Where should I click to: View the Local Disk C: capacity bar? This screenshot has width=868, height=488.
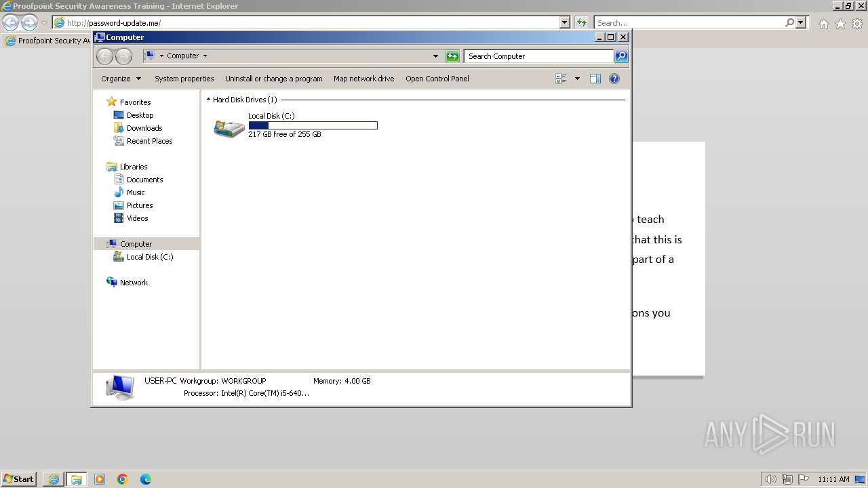click(313, 125)
